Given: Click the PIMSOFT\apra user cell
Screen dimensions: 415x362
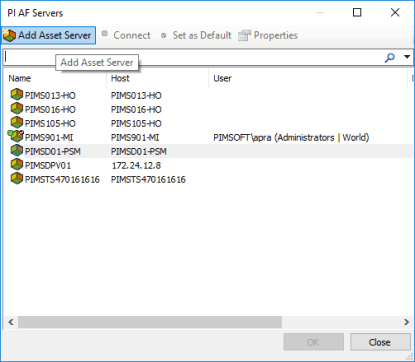Looking at the screenshot, I should (291, 138).
